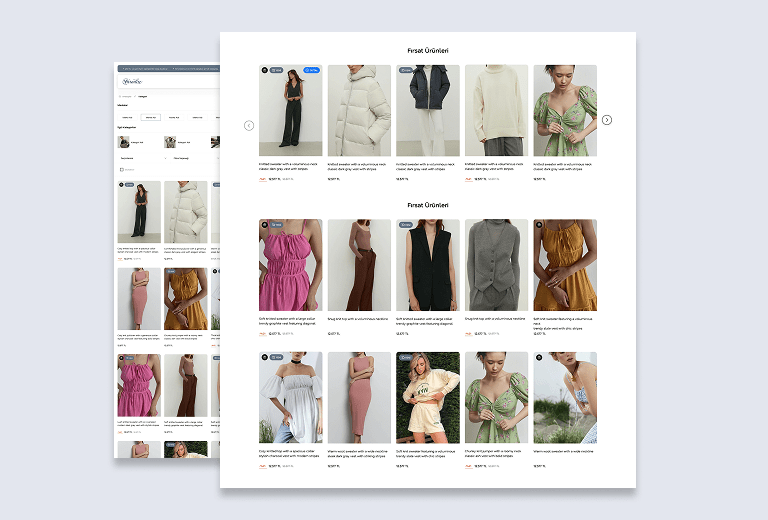
Task: Open the gray vest product image
Action: tap(496, 265)
